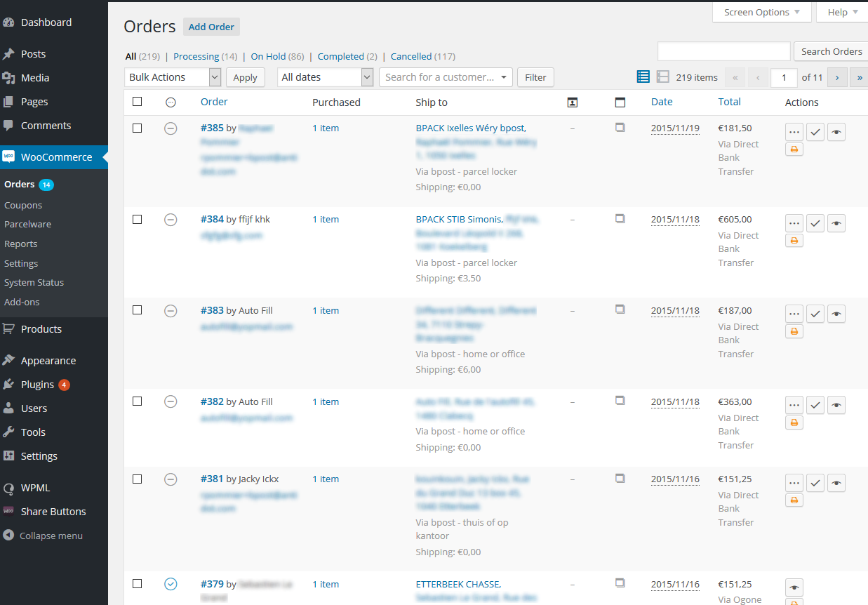The width and height of the screenshot is (868, 605).
Task: Select the checkbox for order #384
Action: 138,219
